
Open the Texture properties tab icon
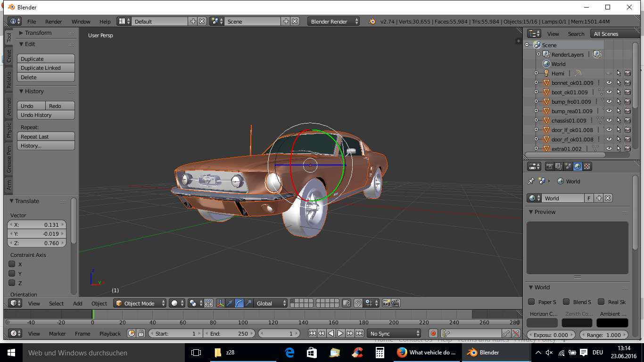click(587, 166)
